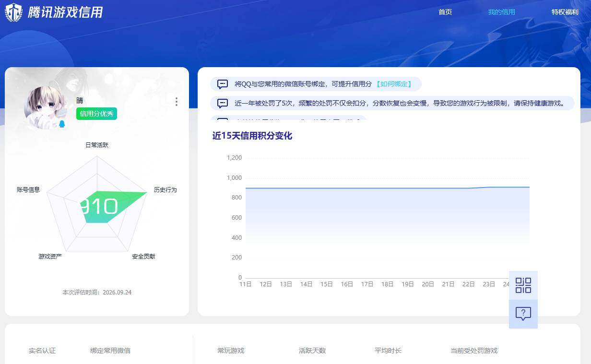Click the 游戏资产 radar label
Image resolution: width=591 pixels, height=364 pixels.
point(50,257)
